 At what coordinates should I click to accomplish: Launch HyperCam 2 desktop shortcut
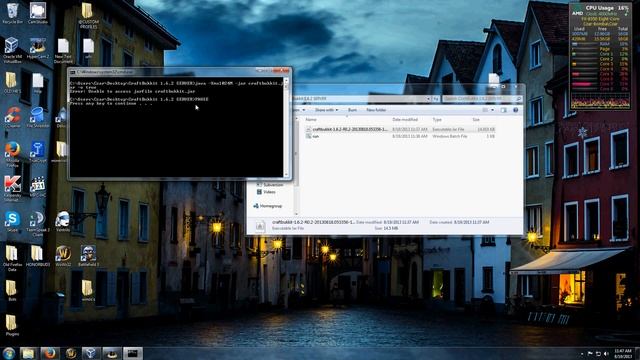(x=38, y=48)
